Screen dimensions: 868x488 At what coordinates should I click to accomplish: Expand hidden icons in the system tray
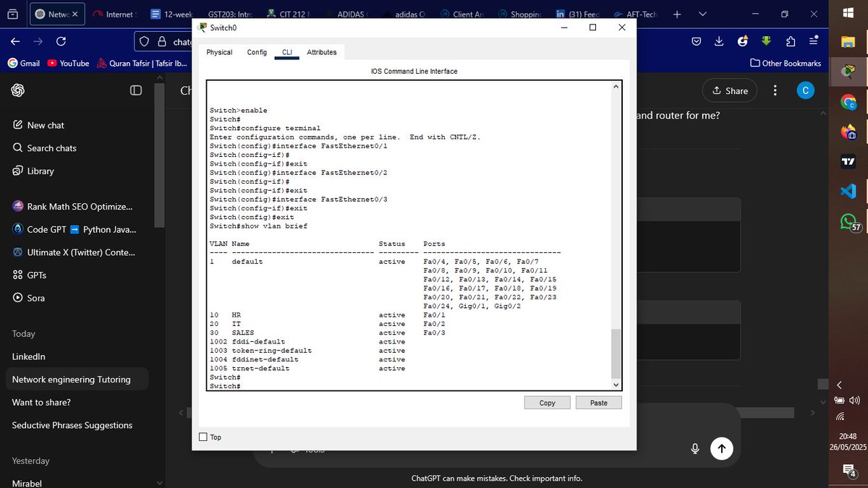(x=841, y=383)
